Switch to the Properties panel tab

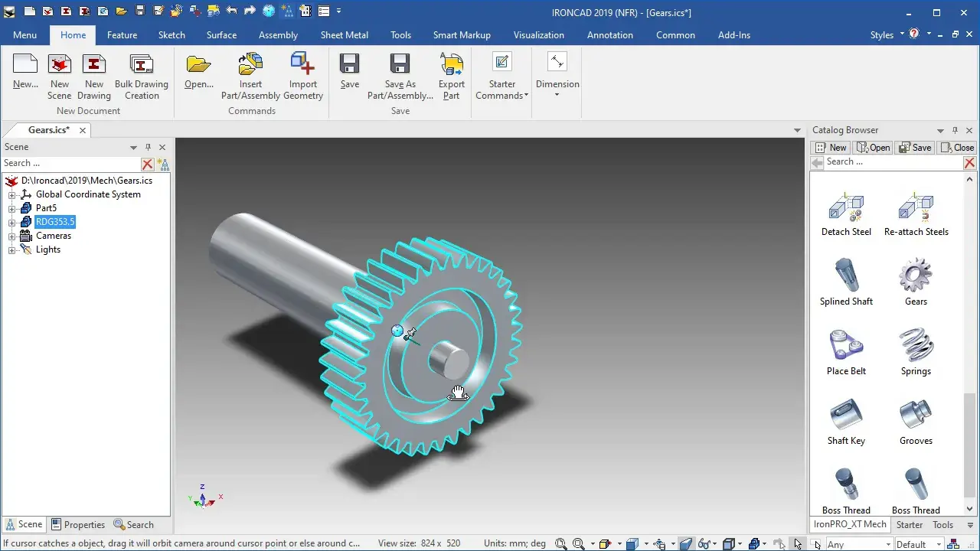click(78, 524)
